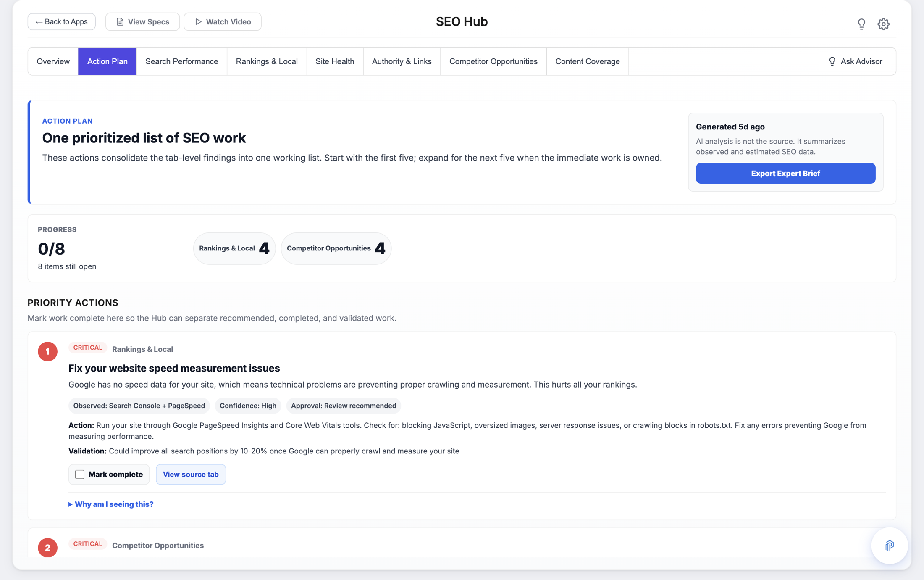
Task: Switch to the Overview tab
Action: coord(53,61)
